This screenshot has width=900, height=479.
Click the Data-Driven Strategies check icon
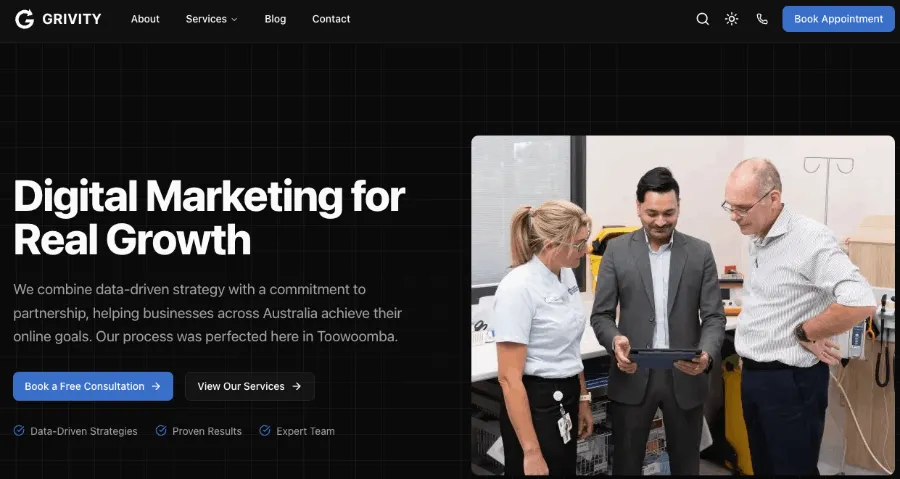point(19,430)
